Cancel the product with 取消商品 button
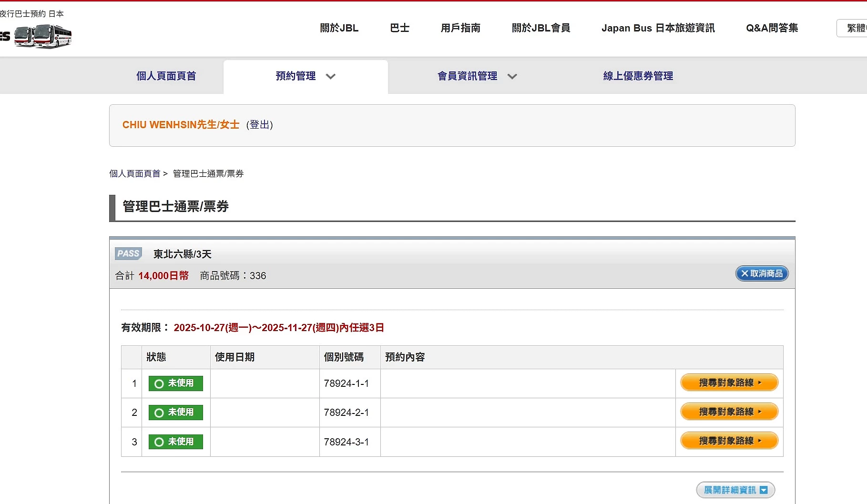 point(762,273)
